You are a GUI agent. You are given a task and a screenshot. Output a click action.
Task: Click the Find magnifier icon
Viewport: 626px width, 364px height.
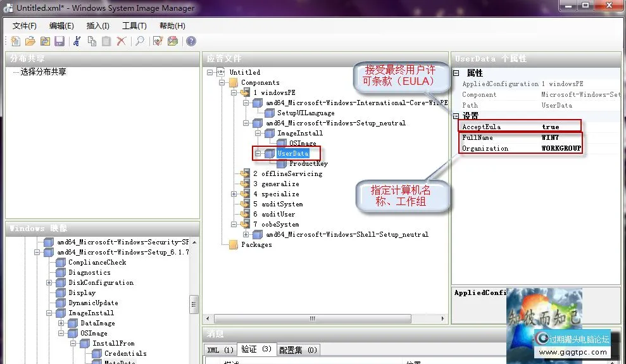point(140,41)
